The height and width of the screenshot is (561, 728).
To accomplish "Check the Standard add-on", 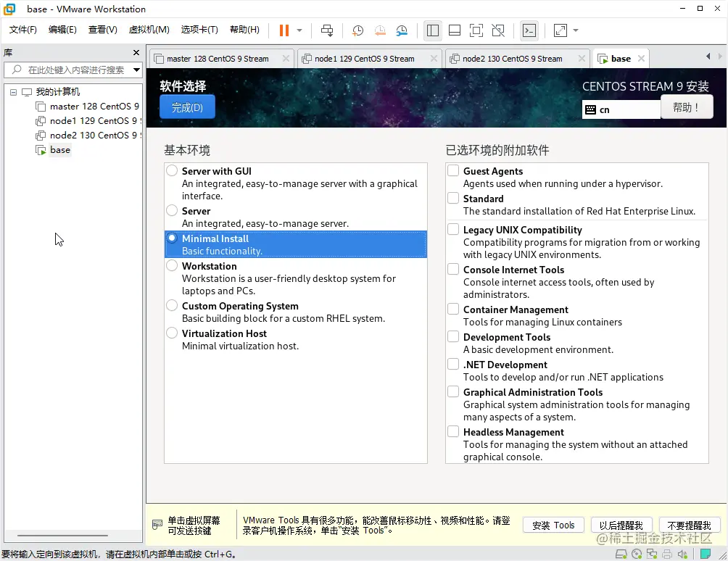I will [453, 198].
